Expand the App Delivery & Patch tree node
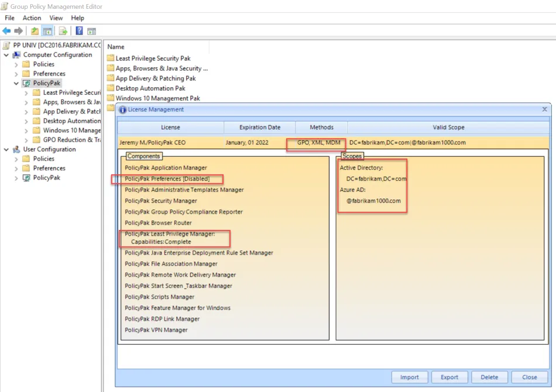Screen dimensions: 556x392 click(x=26, y=112)
